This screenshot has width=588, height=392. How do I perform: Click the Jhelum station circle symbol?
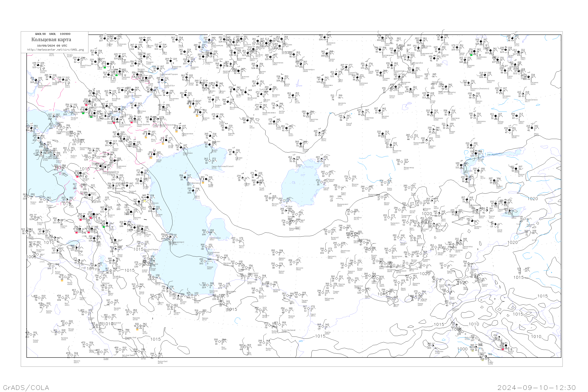pyautogui.click(x=486, y=357)
